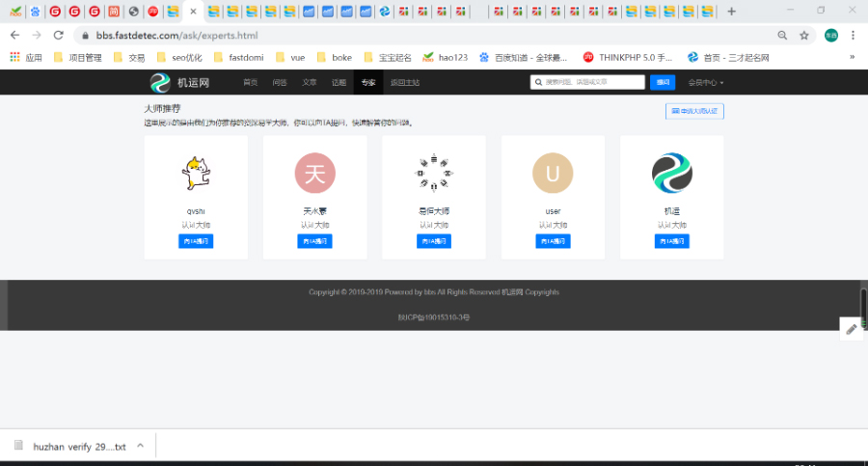Click the ask button under user
The width and height of the screenshot is (868, 466).
click(553, 241)
